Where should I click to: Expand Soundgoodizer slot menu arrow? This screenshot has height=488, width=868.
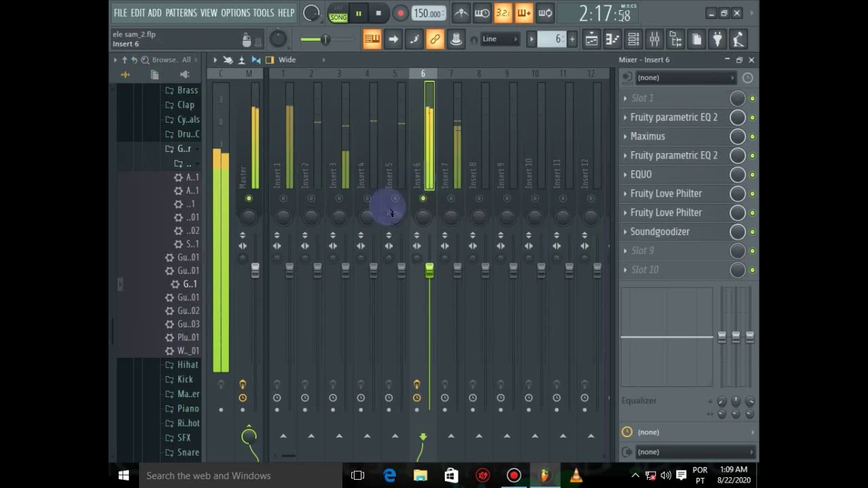click(625, 231)
